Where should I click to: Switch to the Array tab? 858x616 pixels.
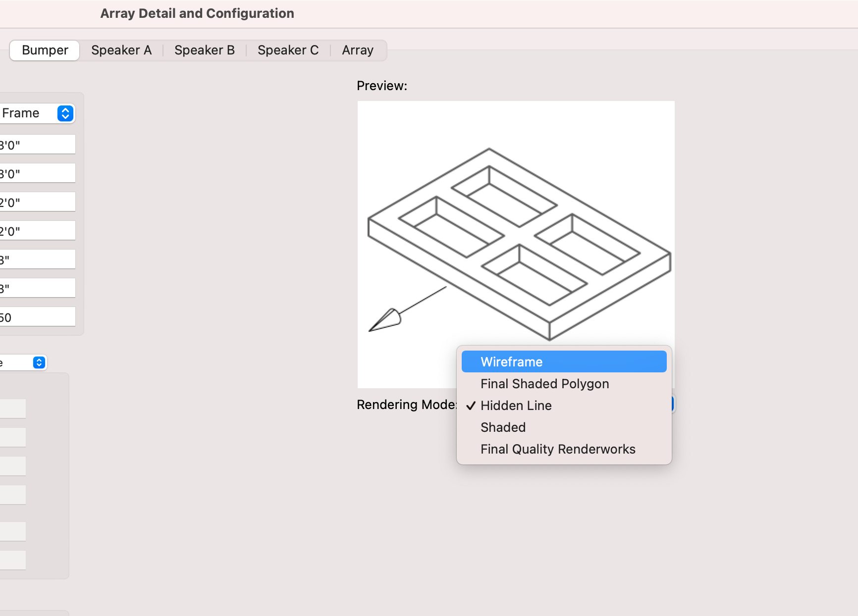click(x=357, y=50)
